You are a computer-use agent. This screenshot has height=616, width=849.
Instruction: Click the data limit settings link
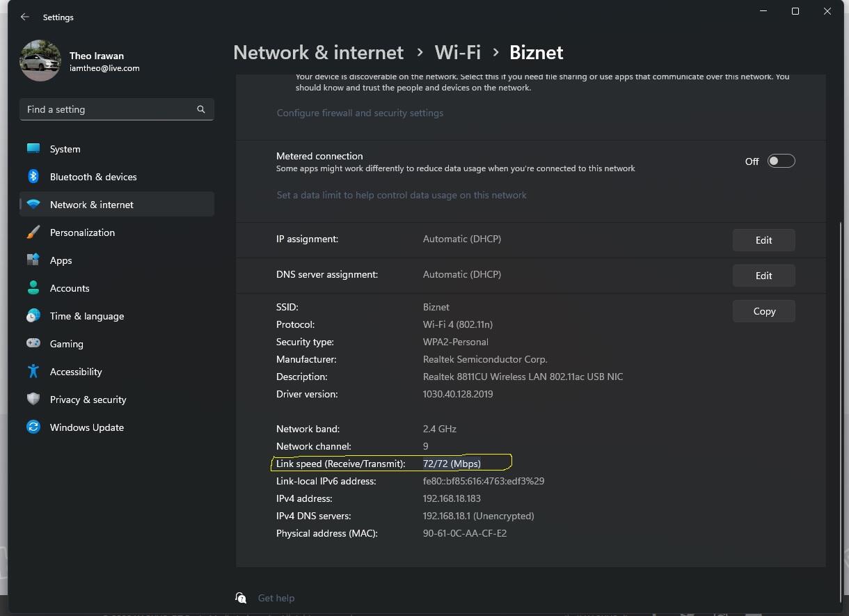click(x=402, y=196)
